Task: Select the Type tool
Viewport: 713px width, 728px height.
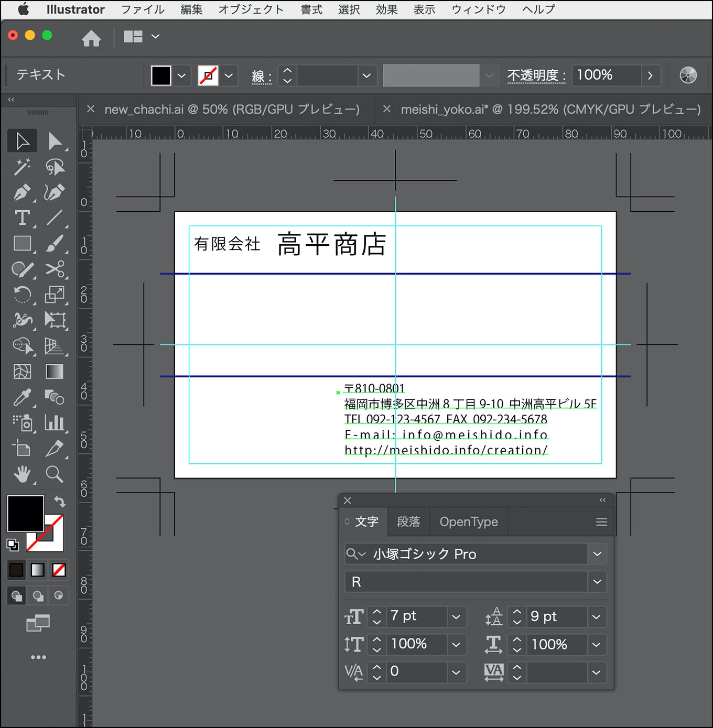Action: (22, 218)
